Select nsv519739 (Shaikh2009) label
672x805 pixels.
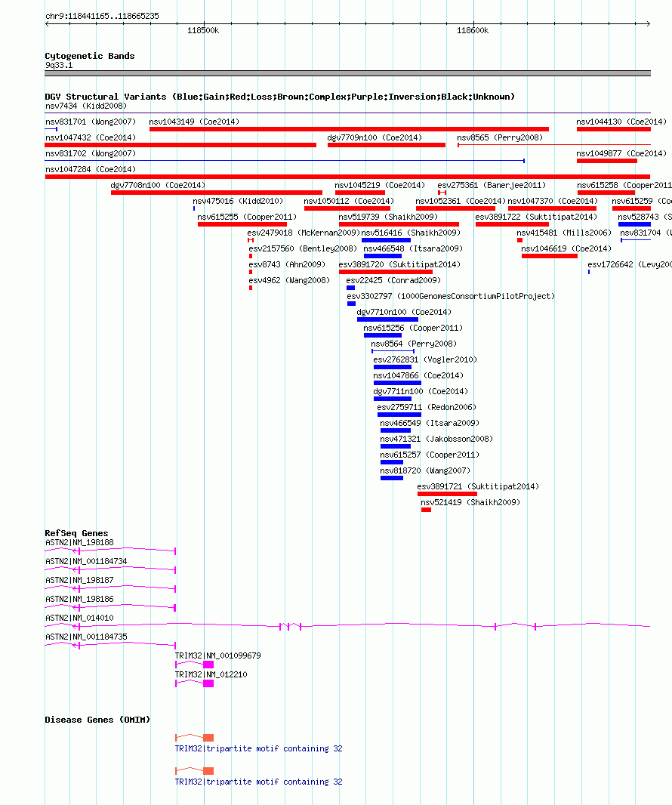click(388, 217)
